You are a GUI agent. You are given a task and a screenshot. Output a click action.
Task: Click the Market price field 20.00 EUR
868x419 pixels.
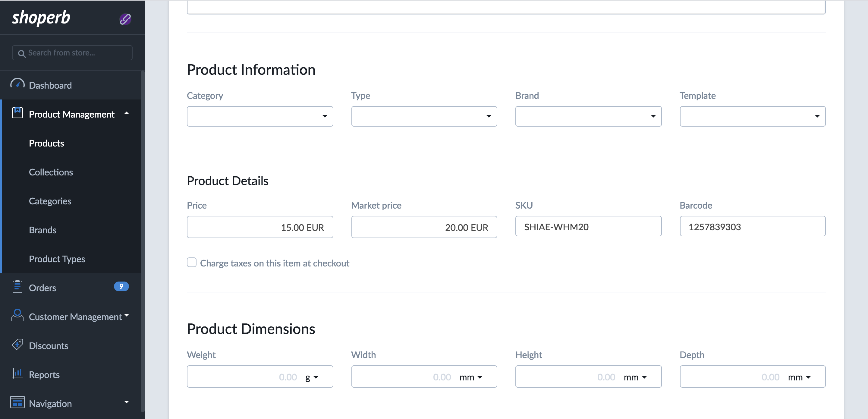pos(424,227)
